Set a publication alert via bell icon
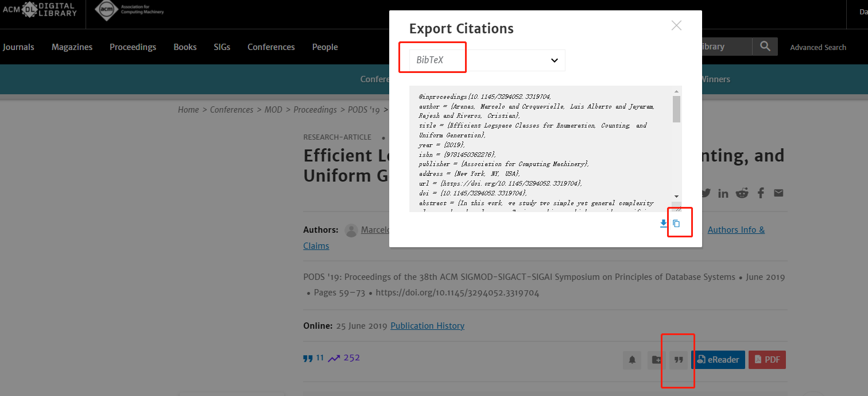Screen dimensions: 868x396 [631, 360]
